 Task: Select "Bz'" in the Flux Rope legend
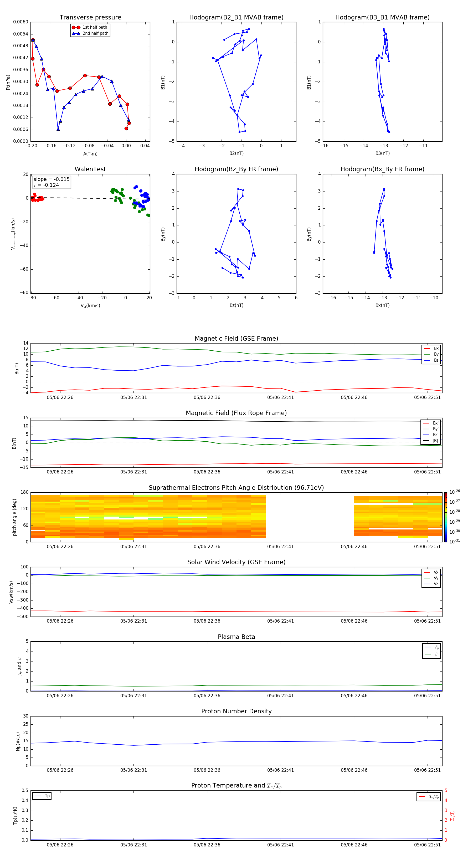(x=431, y=435)
